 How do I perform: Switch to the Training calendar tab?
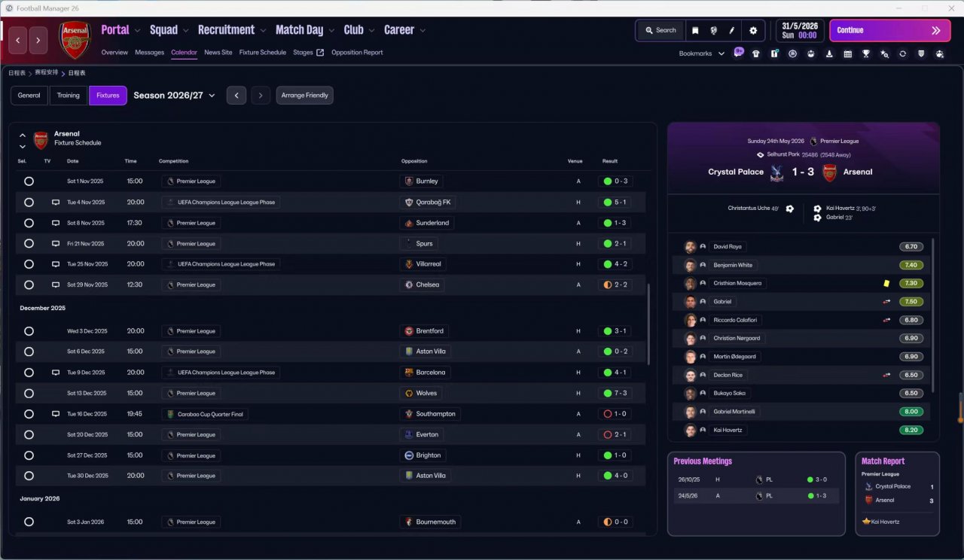tap(69, 96)
